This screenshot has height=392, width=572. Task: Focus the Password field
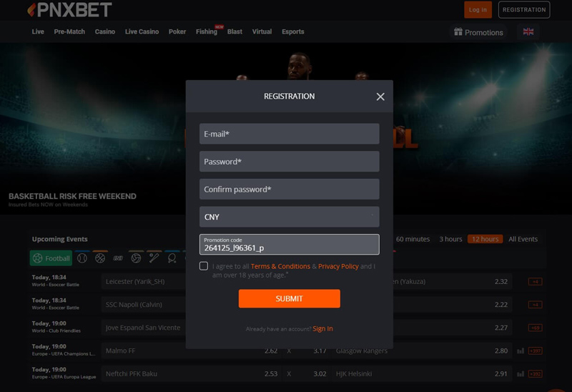290,162
